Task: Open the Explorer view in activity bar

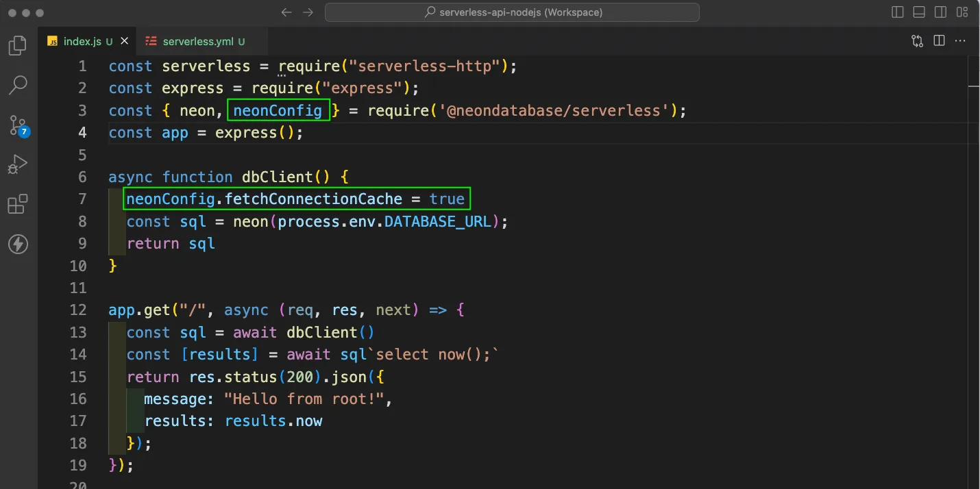Action: coord(18,46)
